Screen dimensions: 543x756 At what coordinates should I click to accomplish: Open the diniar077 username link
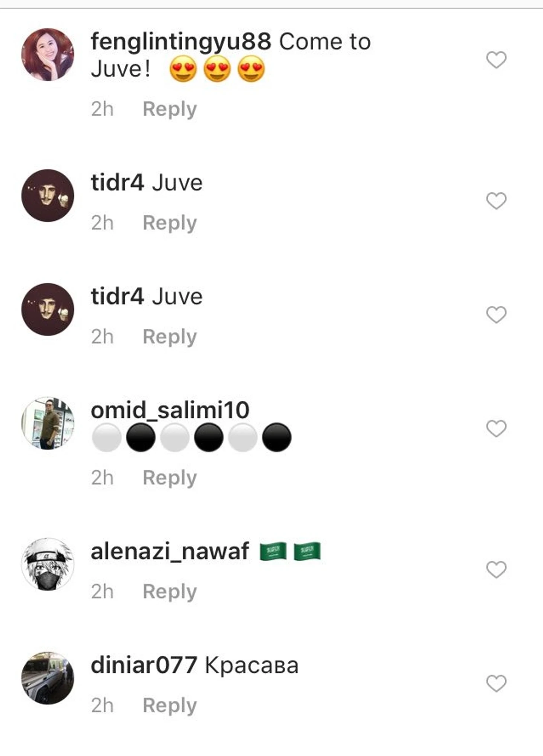pyautogui.click(x=144, y=665)
